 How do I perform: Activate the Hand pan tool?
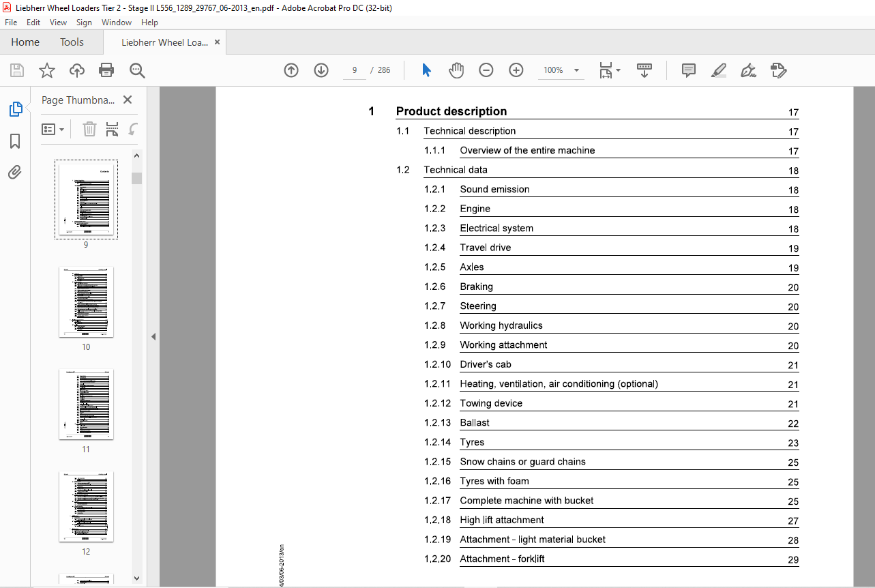(x=456, y=70)
